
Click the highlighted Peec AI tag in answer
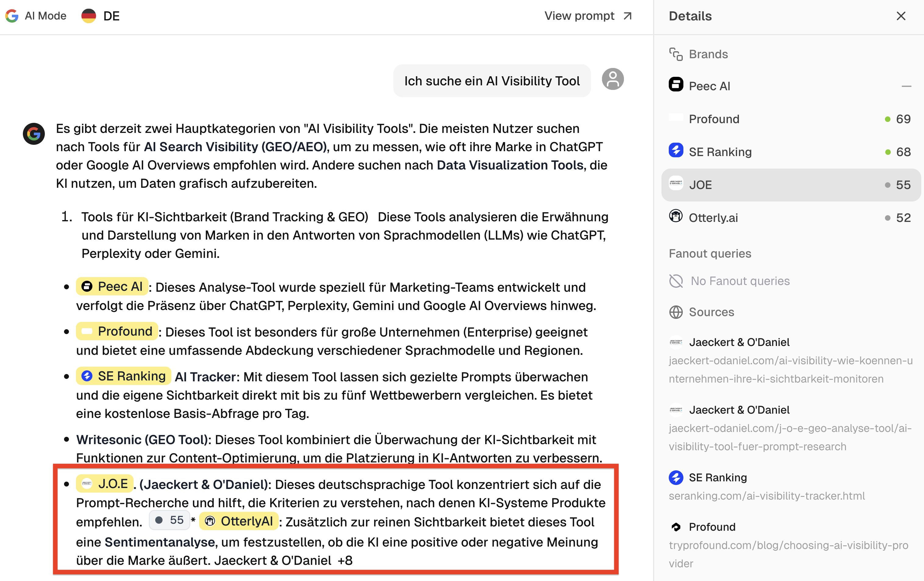coord(112,287)
